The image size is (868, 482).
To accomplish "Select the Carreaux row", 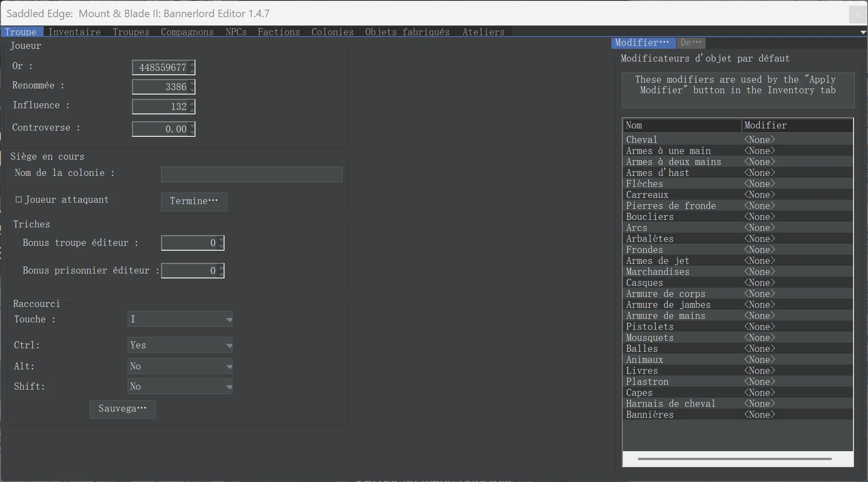I will [x=738, y=195].
